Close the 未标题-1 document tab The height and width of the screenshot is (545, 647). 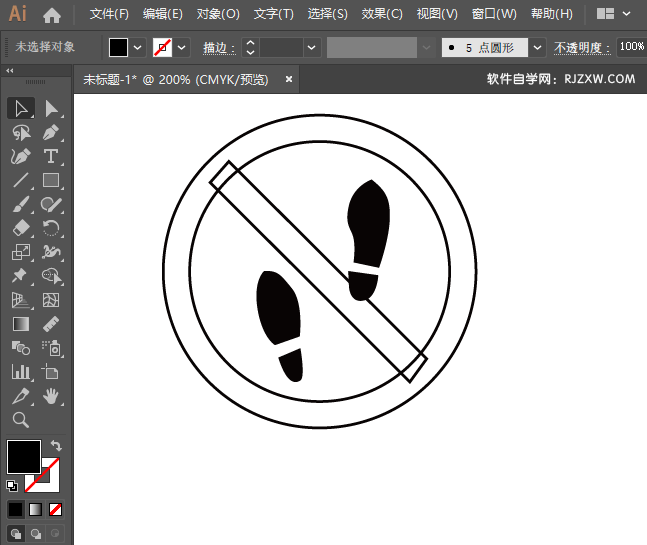289,79
